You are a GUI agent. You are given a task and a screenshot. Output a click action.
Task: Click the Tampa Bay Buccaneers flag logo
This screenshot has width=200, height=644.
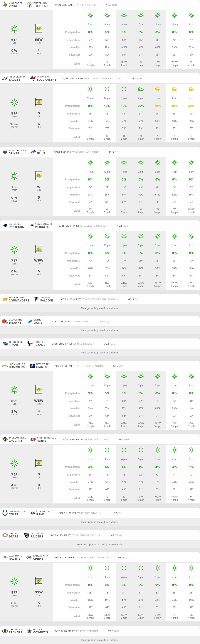(x=33, y=78)
